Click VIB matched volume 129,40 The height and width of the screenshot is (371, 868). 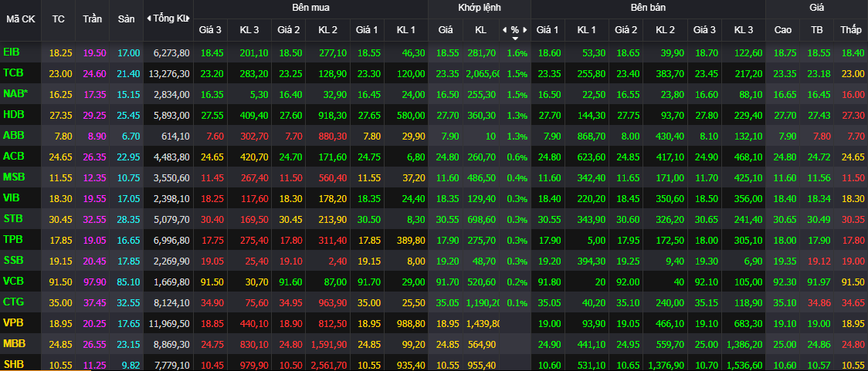480,198
